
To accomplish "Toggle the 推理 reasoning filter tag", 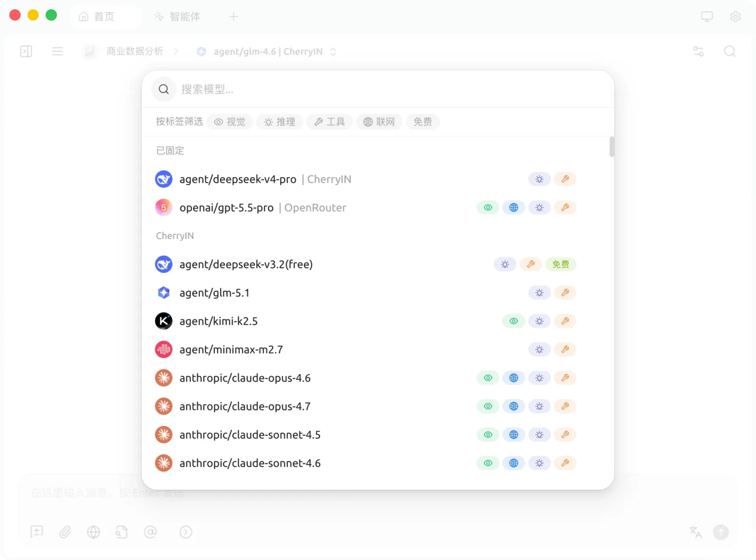I will [280, 122].
